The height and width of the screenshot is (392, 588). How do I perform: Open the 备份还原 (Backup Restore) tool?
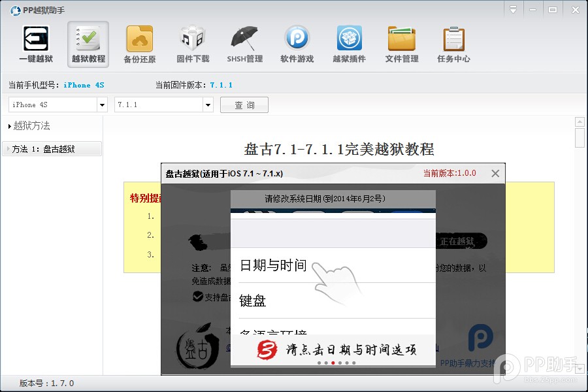tap(140, 43)
